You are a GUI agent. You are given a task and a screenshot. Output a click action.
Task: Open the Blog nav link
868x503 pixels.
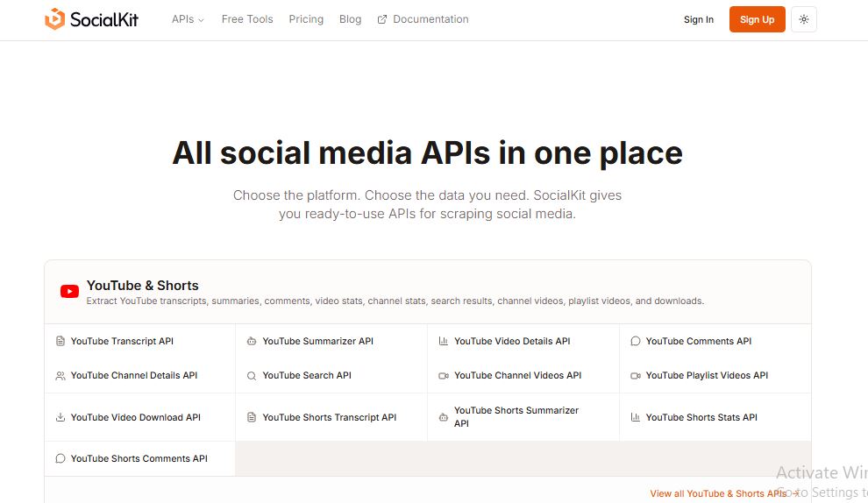click(351, 19)
